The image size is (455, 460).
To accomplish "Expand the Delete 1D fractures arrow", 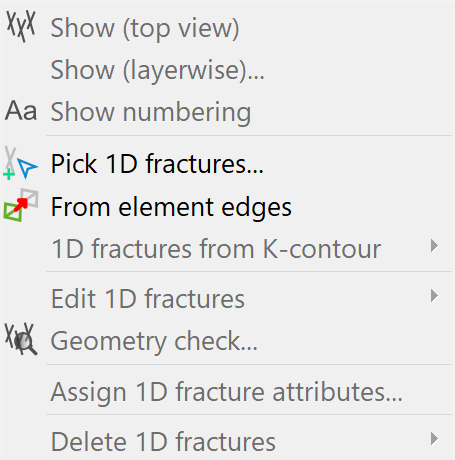I will click(x=434, y=439).
